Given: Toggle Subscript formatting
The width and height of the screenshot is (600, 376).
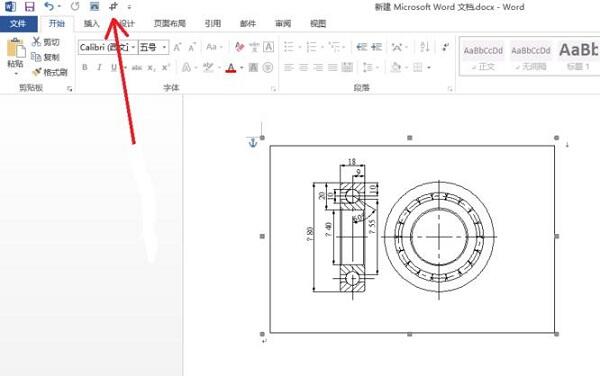Looking at the screenshot, I should click(152, 68).
